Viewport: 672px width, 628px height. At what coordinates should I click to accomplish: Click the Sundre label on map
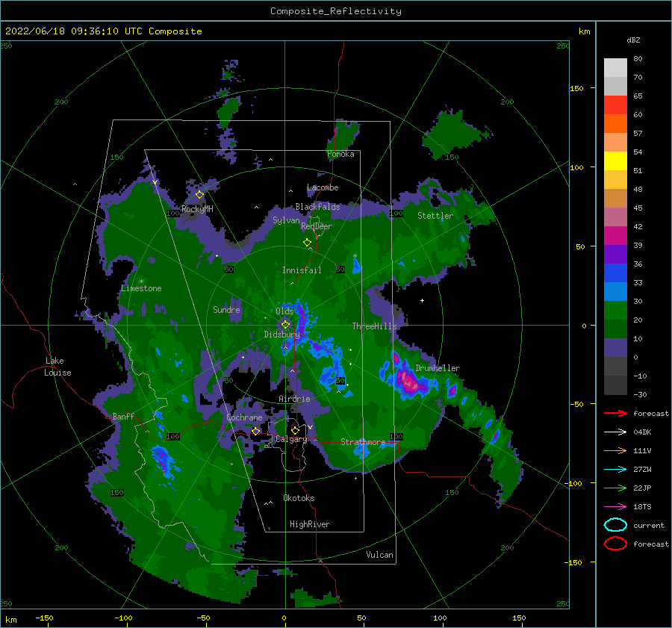[x=226, y=309]
